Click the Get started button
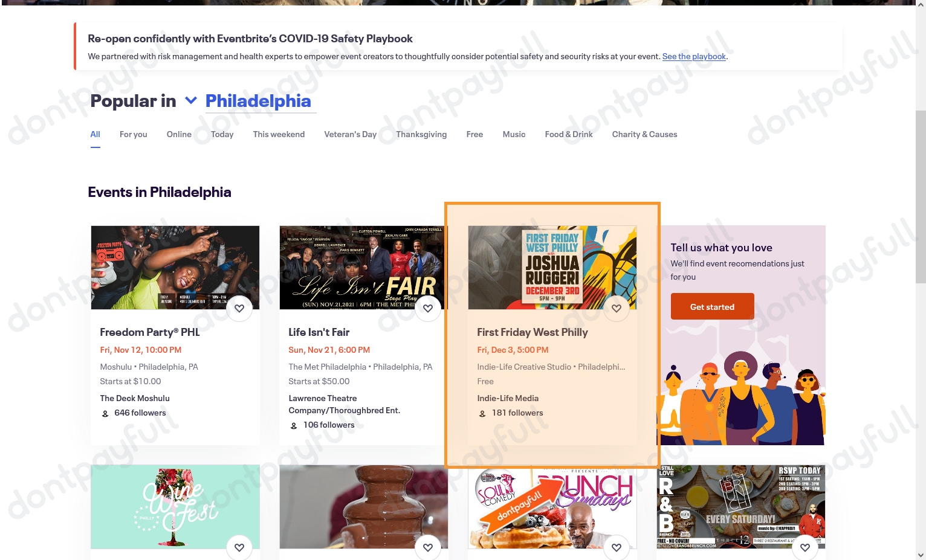 tap(712, 306)
